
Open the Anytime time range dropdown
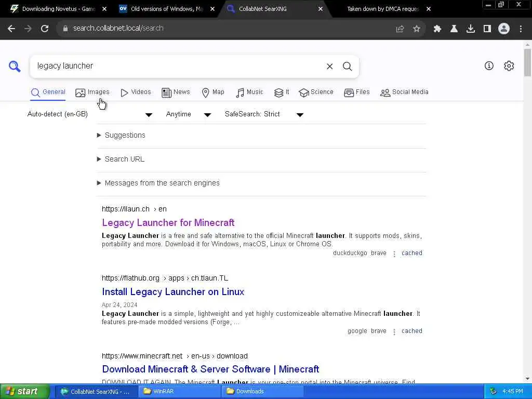click(x=189, y=114)
